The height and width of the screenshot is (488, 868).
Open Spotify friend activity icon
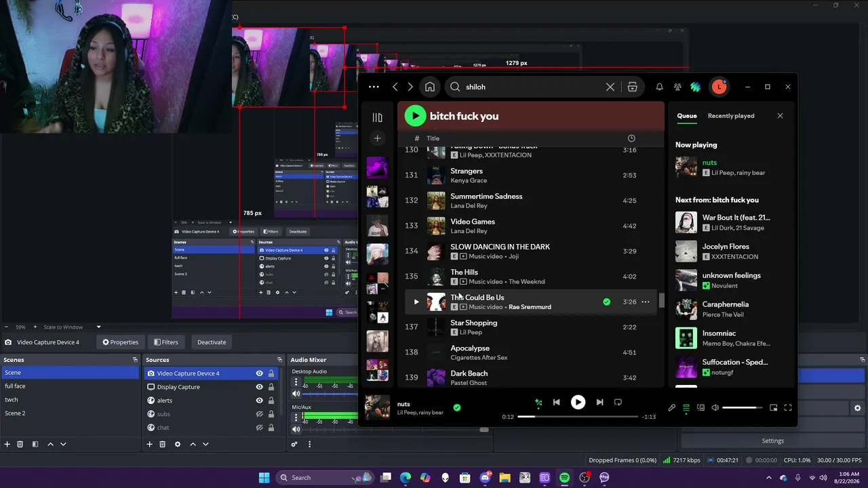(677, 87)
